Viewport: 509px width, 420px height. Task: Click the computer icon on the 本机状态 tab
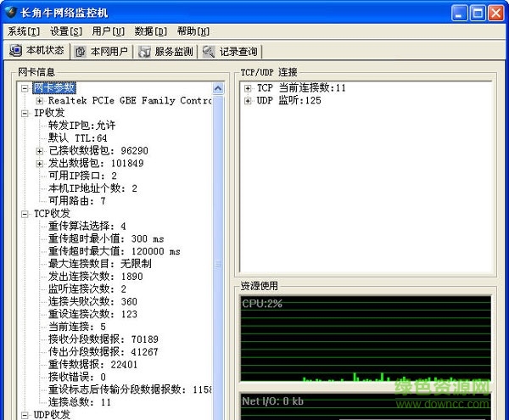[15, 51]
